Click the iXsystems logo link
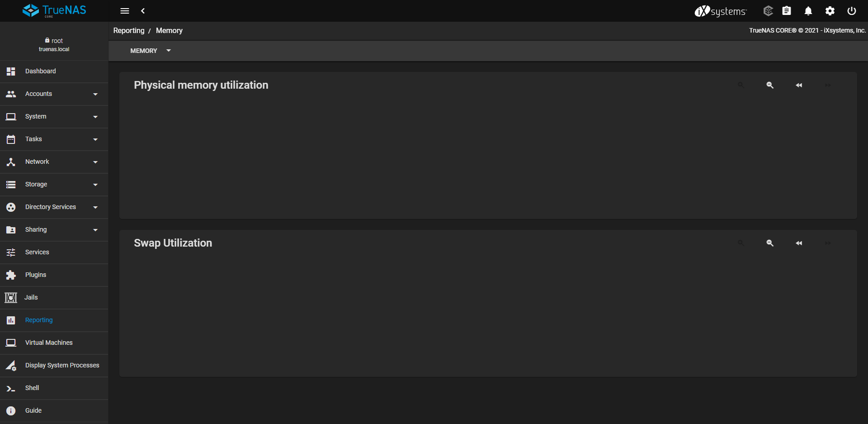 coord(721,11)
